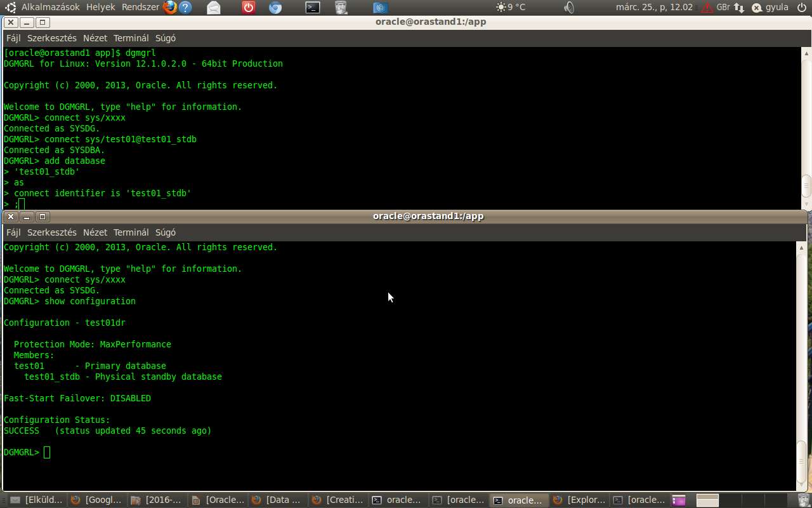This screenshot has height=508, width=812.
Task: Open the weather applet showing 9 °C
Action: 511,8
